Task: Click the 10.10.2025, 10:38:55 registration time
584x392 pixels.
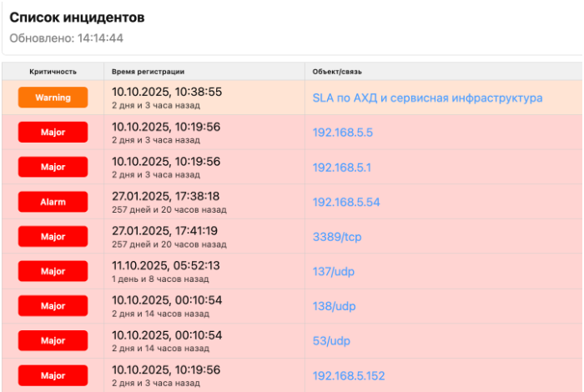Action: pyautogui.click(x=165, y=92)
